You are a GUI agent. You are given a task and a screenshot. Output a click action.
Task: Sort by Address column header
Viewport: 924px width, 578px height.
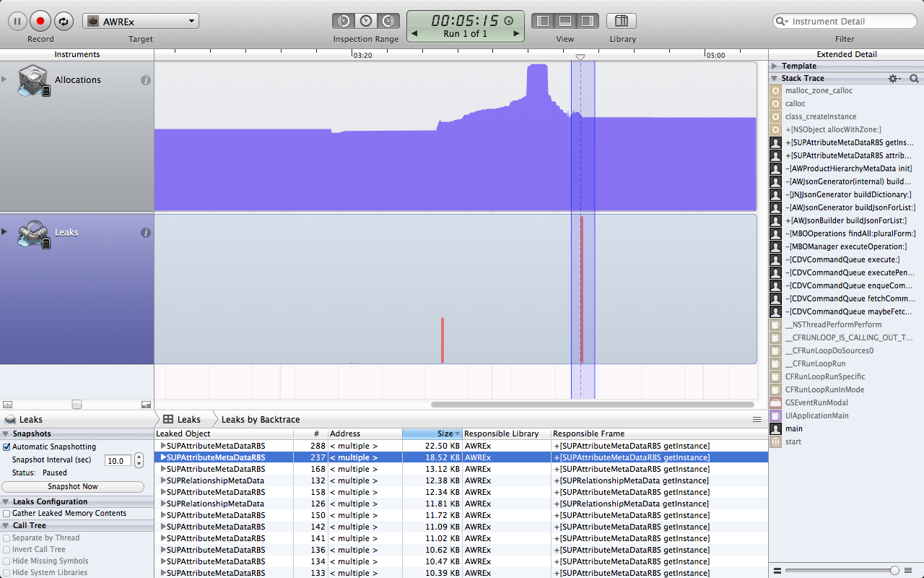tap(365, 433)
